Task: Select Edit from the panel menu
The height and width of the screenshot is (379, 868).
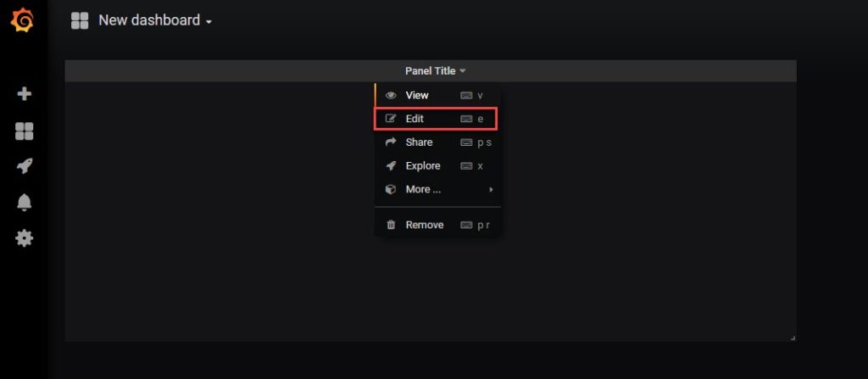Action: click(x=436, y=119)
